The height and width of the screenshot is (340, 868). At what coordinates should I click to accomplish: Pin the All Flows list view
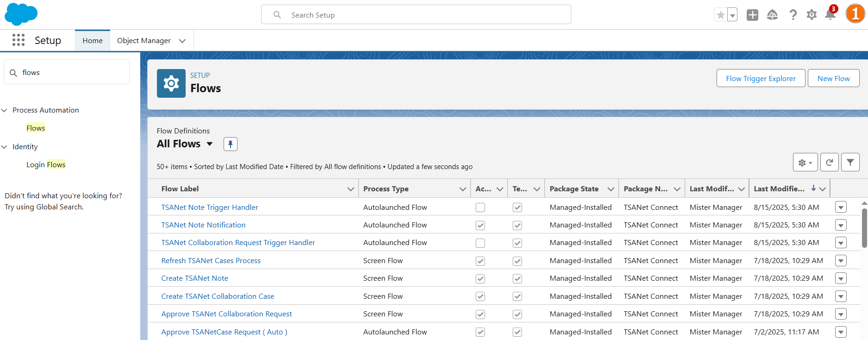point(230,144)
